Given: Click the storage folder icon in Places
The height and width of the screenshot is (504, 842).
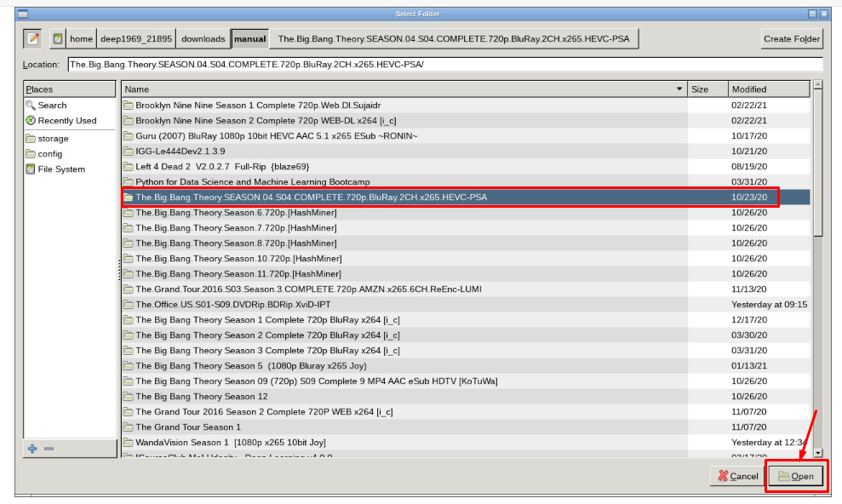Looking at the screenshot, I should pyautogui.click(x=29, y=138).
